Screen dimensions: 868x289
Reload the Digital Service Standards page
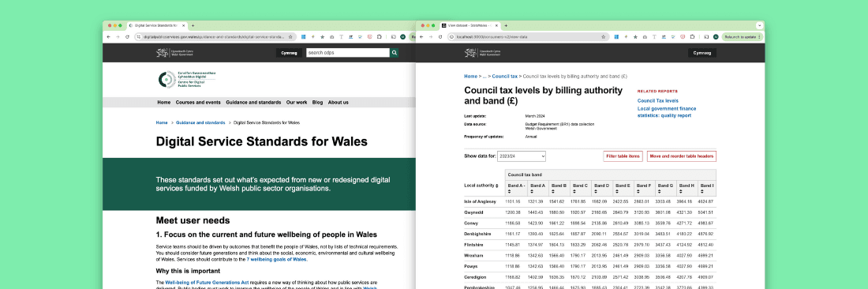[x=127, y=36]
